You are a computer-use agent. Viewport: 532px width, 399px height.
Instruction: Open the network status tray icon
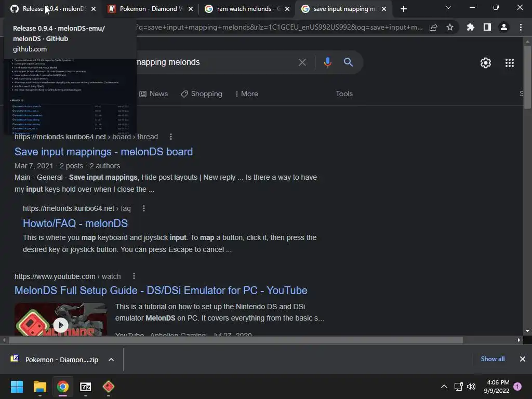click(x=458, y=387)
